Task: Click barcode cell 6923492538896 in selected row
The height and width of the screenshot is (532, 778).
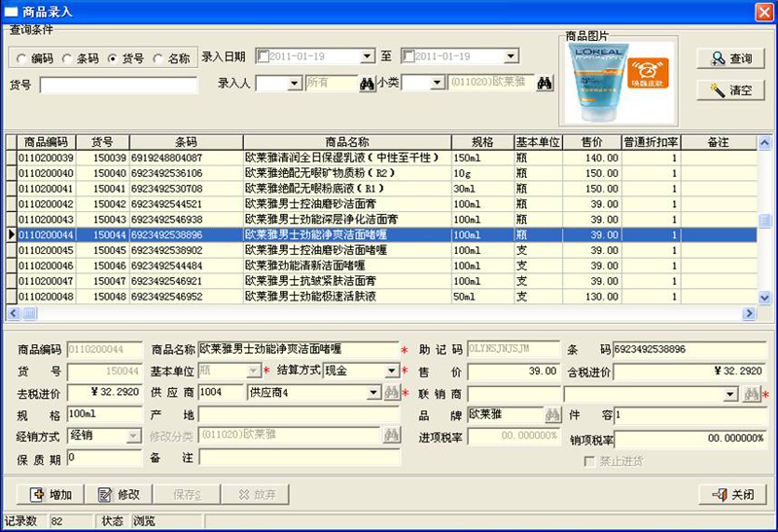Action: pos(186,234)
